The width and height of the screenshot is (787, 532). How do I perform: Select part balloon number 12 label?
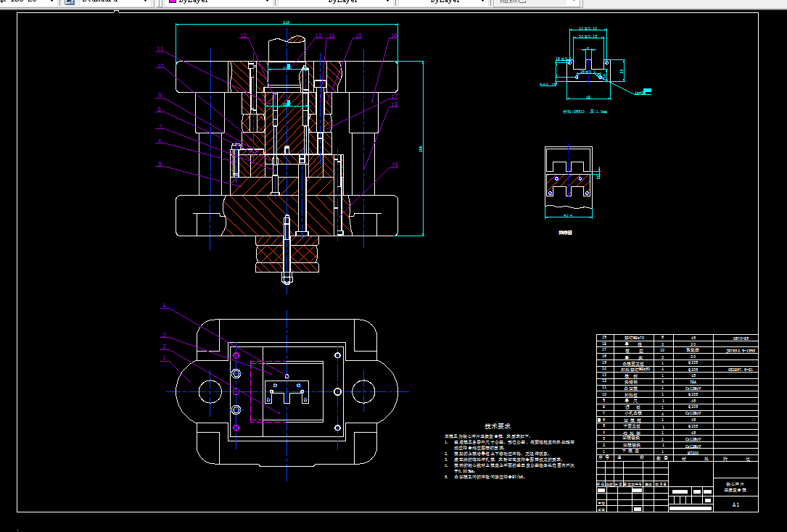244,36
